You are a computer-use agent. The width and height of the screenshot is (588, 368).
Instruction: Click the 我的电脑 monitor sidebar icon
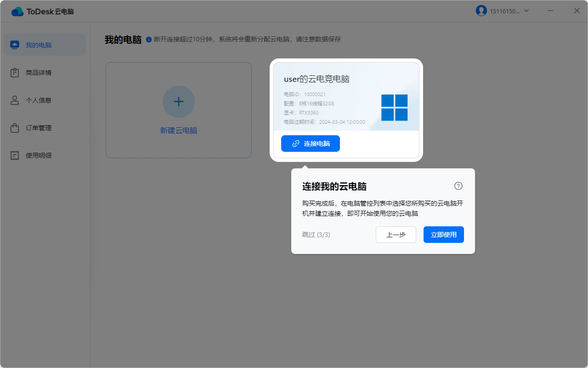15,45
